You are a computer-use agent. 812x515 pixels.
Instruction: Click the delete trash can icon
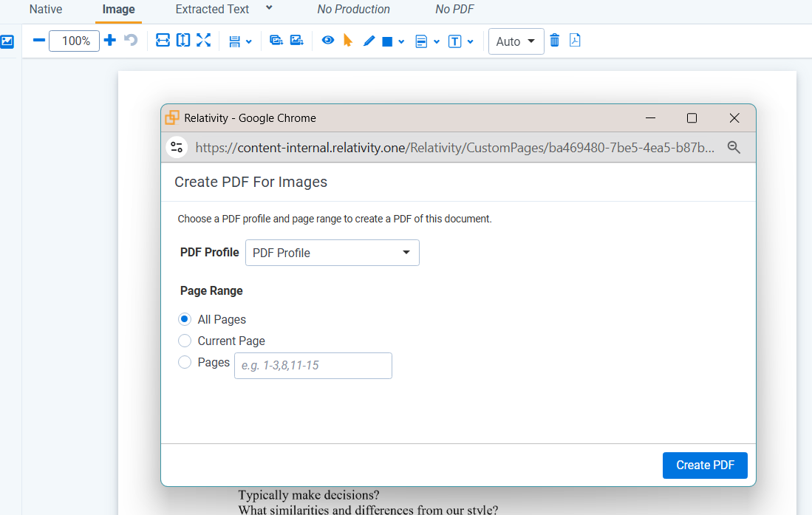(x=555, y=41)
